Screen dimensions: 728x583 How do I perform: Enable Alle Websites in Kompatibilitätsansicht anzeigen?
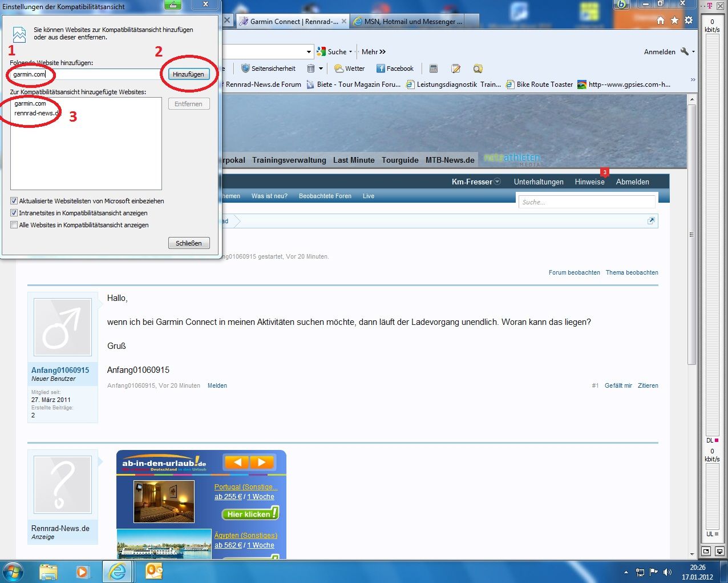(x=14, y=225)
